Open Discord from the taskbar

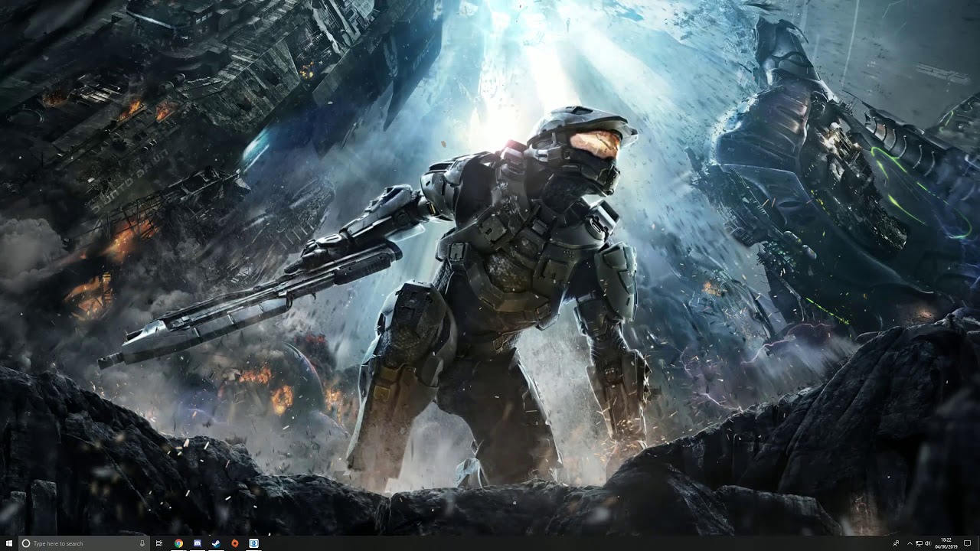[x=198, y=543]
